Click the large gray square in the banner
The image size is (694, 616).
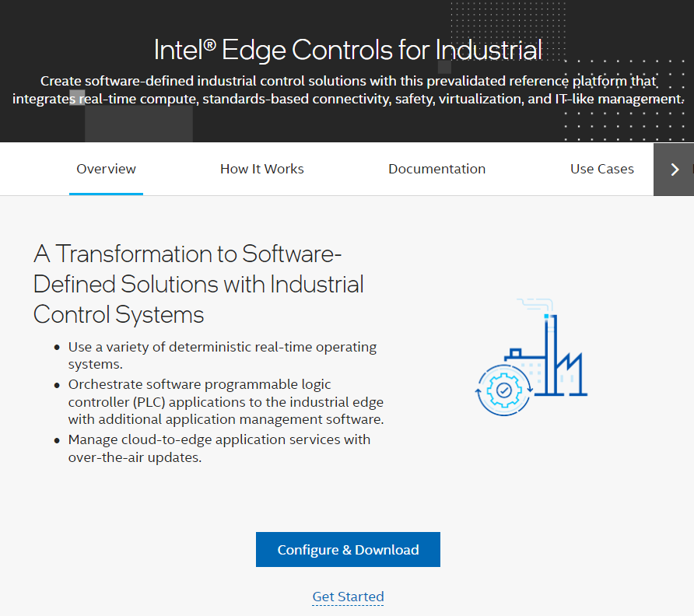pyautogui.click(x=139, y=124)
